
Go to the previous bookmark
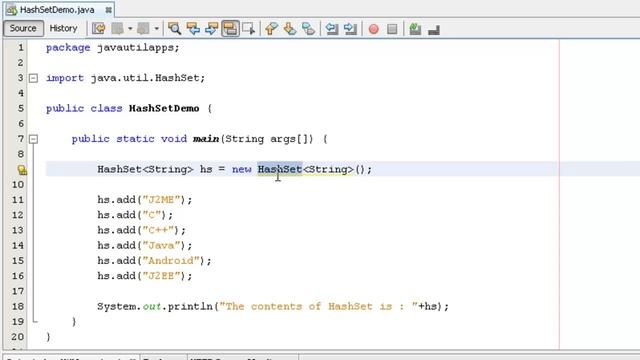tap(271, 29)
